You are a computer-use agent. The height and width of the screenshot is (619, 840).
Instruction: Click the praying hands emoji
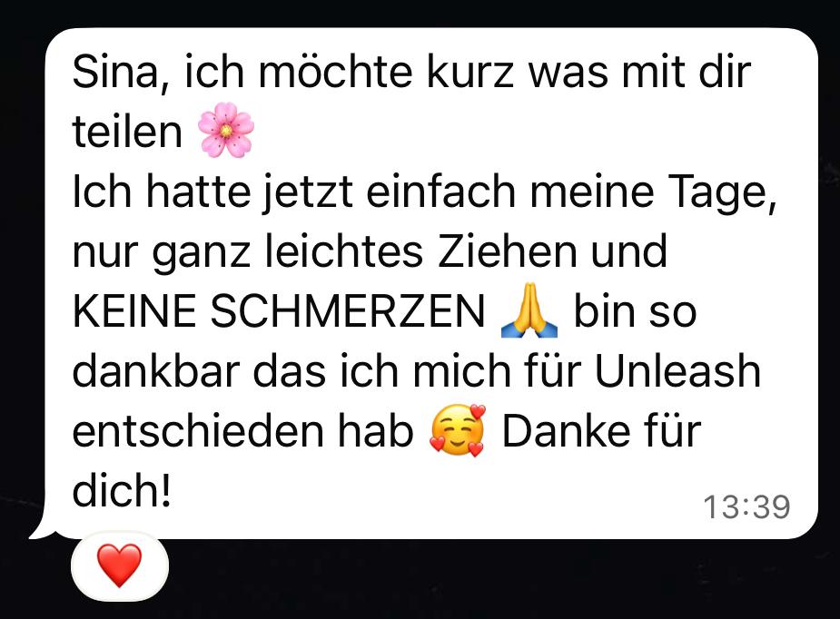pyautogui.click(x=529, y=310)
